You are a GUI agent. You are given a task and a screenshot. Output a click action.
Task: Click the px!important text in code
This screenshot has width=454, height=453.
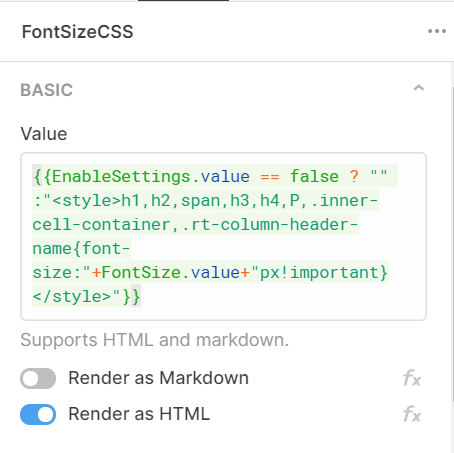click(319, 272)
